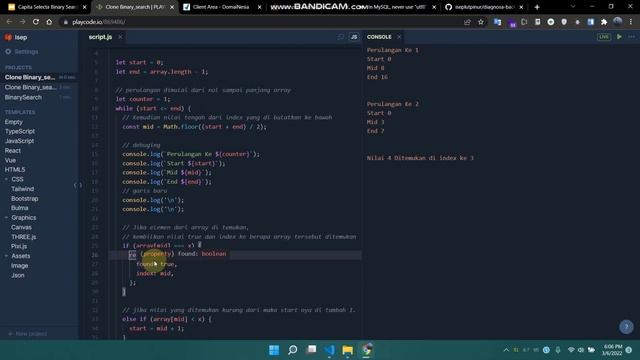Screen dimensions: 640x360
Task: Click the JS language badge icon
Action: (354, 37)
